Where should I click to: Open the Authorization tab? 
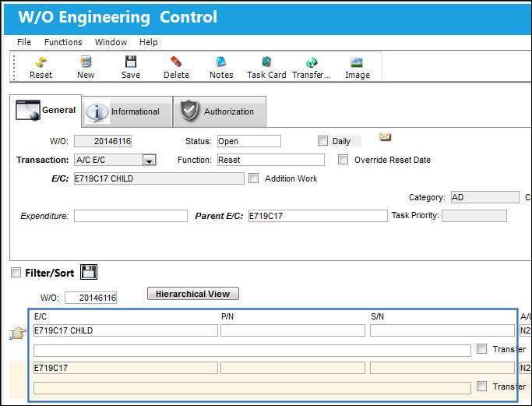220,111
